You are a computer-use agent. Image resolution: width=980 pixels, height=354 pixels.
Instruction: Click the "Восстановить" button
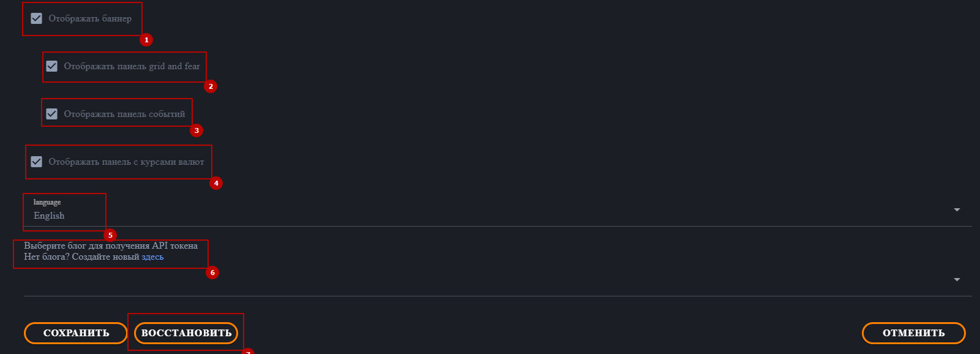[x=186, y=333]
